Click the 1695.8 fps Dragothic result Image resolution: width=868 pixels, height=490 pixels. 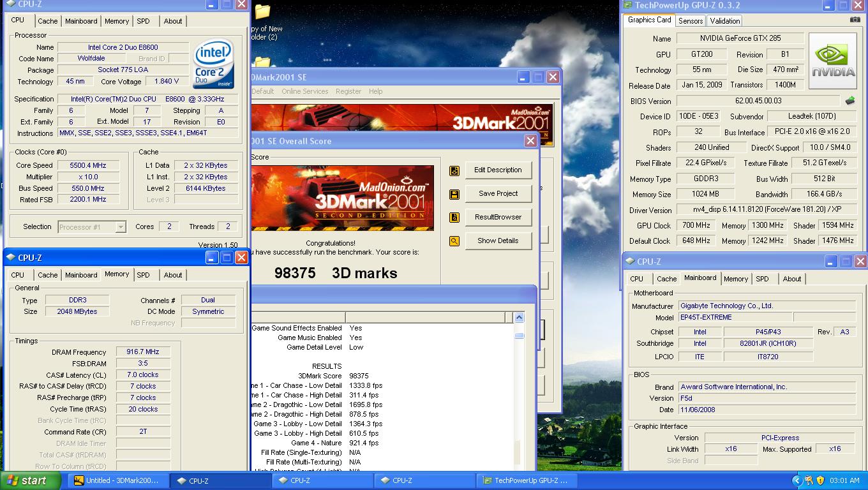366,405
